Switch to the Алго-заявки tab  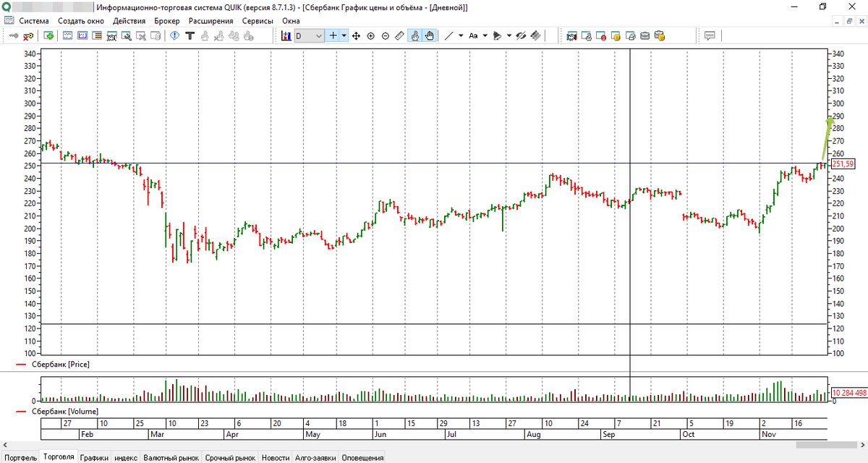click(x=315, y=457)
